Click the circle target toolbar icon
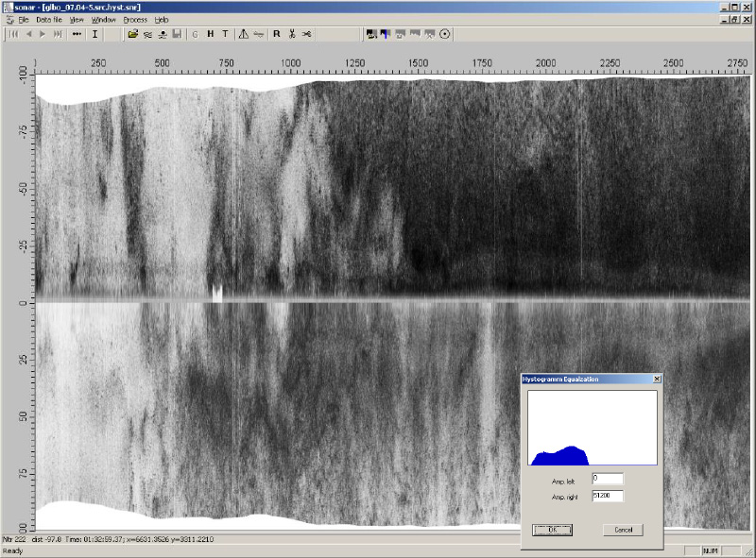756x558 pixels. (x=445, y=34)
